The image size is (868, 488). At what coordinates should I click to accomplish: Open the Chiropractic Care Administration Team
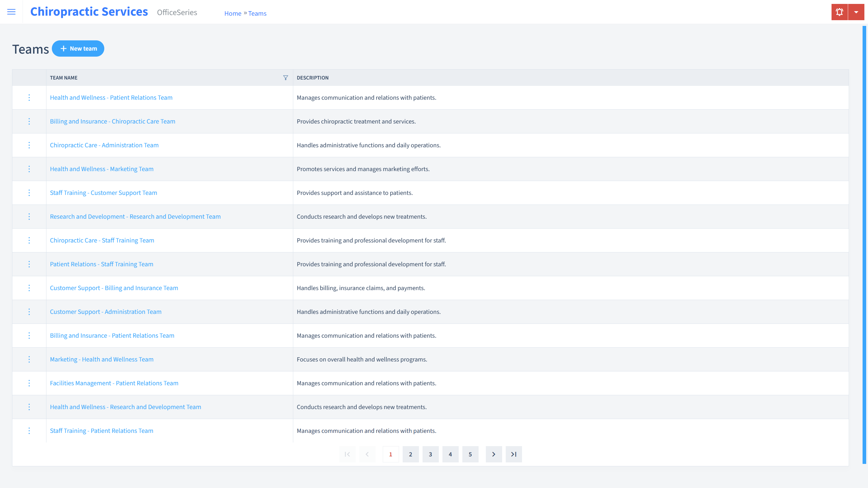click(x=104, y=145)
